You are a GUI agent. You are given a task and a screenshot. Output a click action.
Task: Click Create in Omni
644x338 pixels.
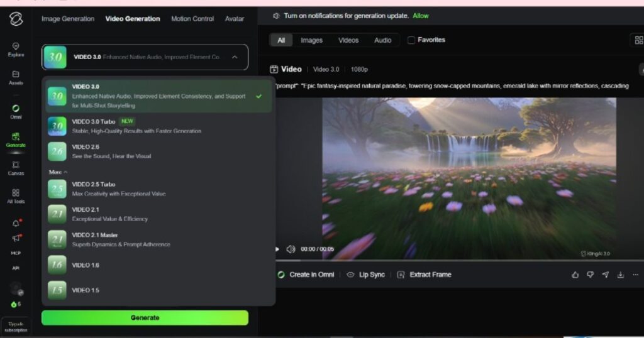click(x=306, y=275)
